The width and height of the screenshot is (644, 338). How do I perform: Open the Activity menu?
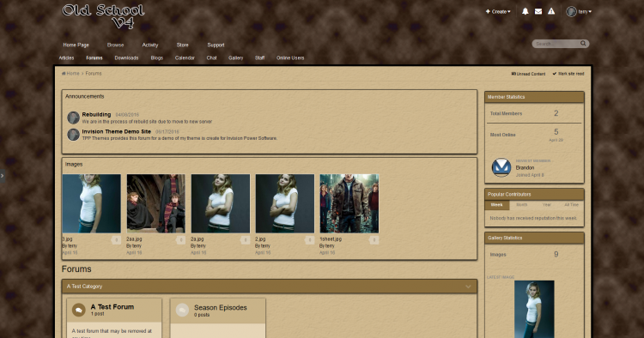[x=150, y=45]
